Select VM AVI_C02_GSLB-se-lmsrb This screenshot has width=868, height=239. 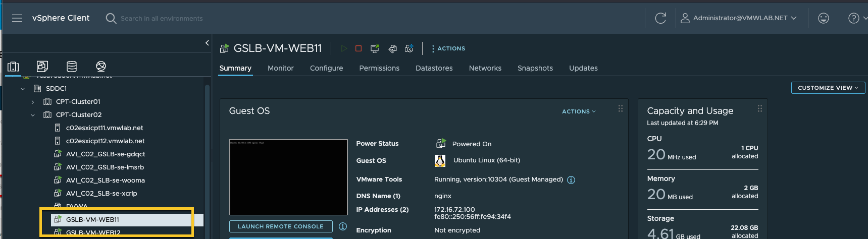(x=105, y=167)
